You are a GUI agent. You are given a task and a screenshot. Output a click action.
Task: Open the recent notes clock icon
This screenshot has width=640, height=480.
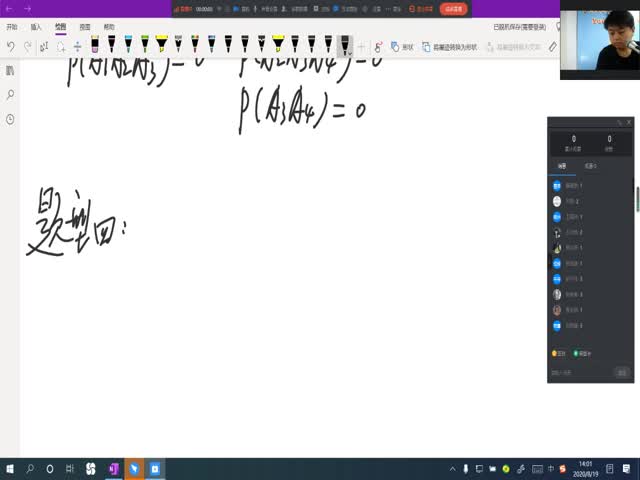[x=10, y=119]
